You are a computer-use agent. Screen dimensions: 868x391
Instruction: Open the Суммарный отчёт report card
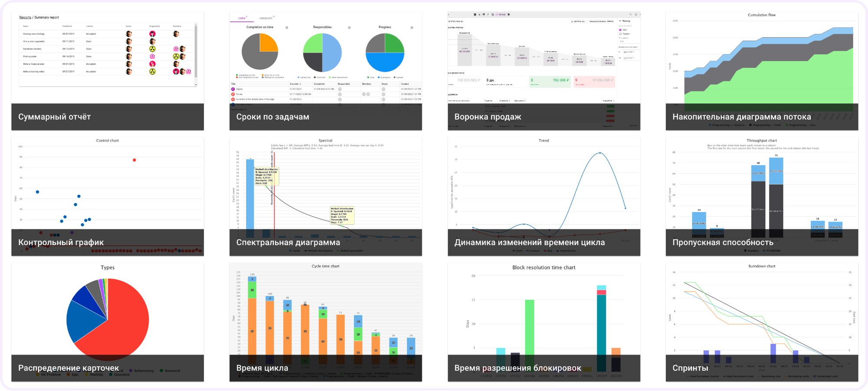point(108,71)
